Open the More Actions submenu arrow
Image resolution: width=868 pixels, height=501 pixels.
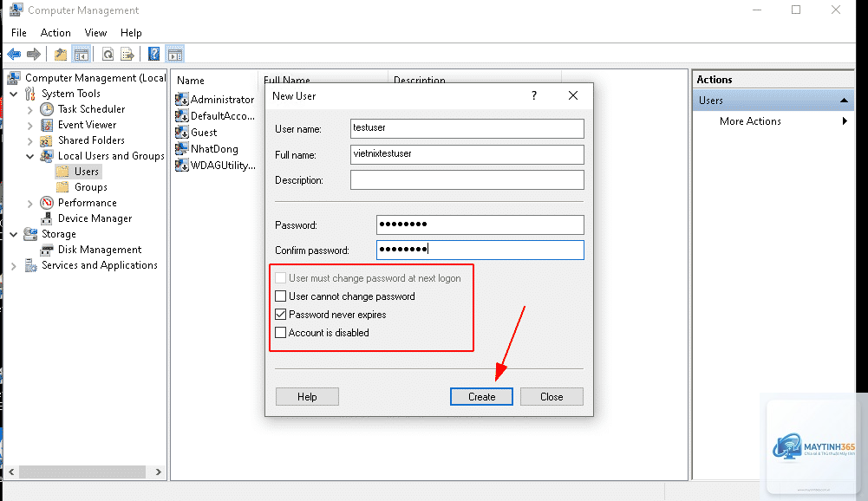(845, 121)
